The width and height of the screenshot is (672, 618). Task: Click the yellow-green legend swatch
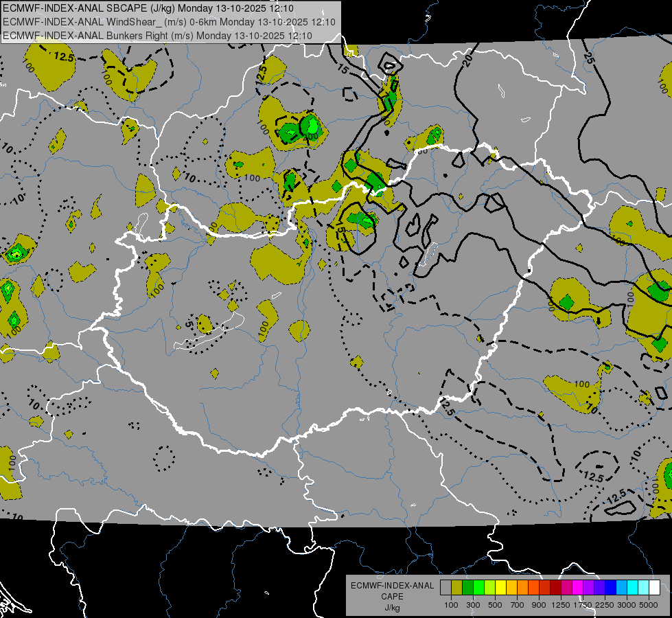coord(490,587)
